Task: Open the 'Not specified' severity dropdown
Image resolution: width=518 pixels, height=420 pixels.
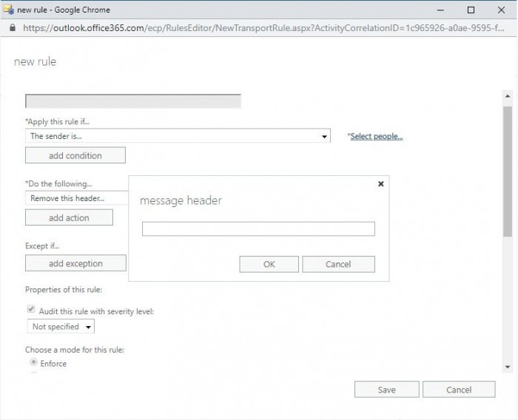Action: (x=61, y=327)
